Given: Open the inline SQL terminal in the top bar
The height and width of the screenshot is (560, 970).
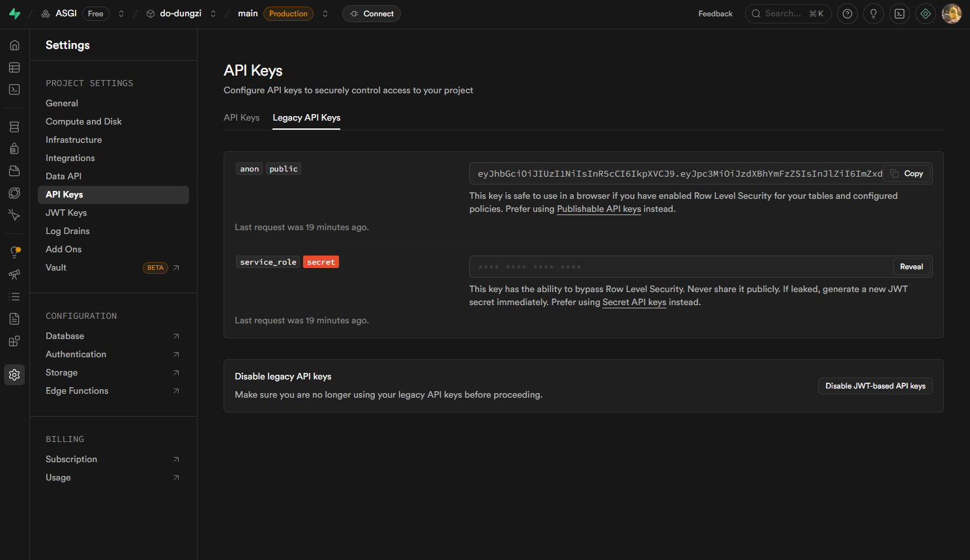Looking at the screenshot, I should [899, 14].
